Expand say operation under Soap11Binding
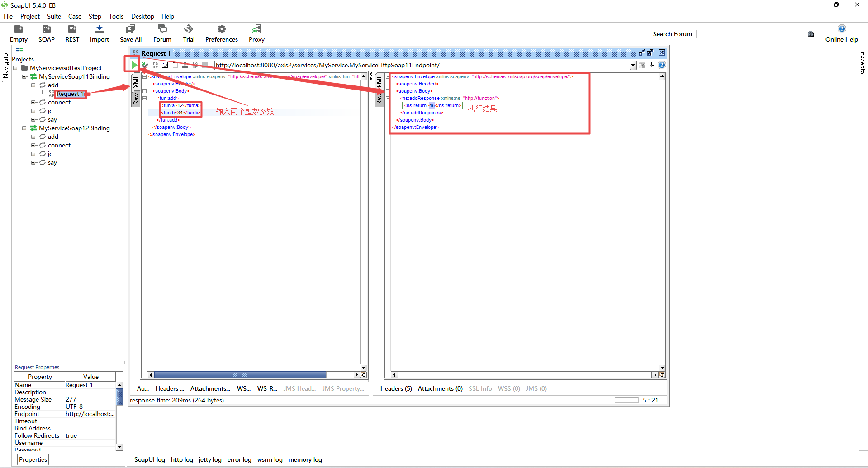The height and width of the screenshot is (468, 868). coord(33,119)
